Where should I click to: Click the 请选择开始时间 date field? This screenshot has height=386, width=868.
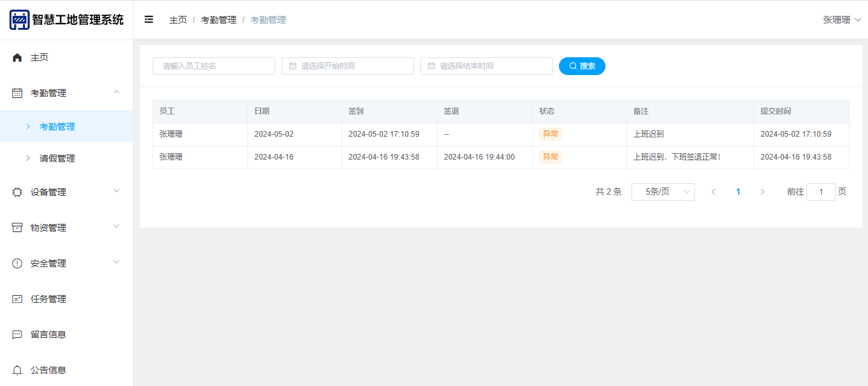(x=348, y=66)
